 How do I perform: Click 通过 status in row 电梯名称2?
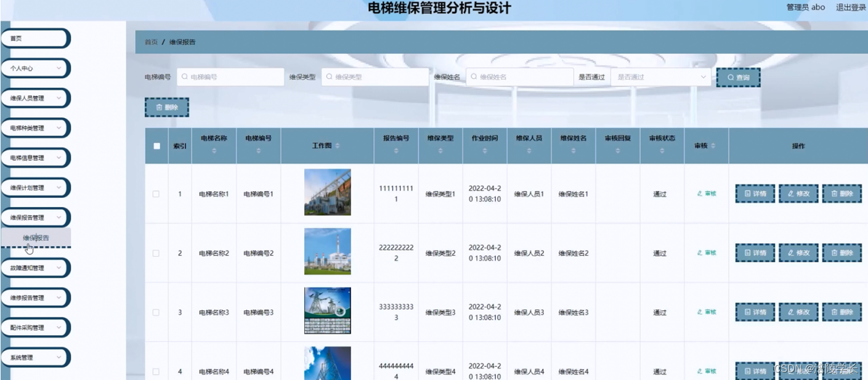pyautogui.click(x=660, y=253)
